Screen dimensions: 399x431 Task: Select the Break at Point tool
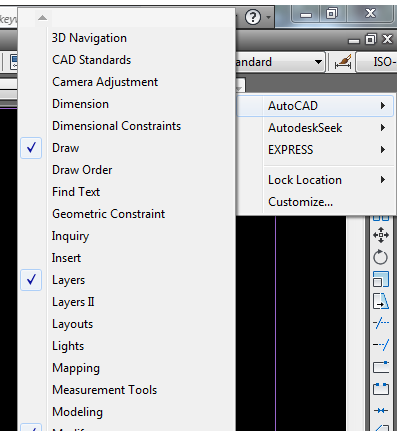pyautogui.click(x=381, y=367)
